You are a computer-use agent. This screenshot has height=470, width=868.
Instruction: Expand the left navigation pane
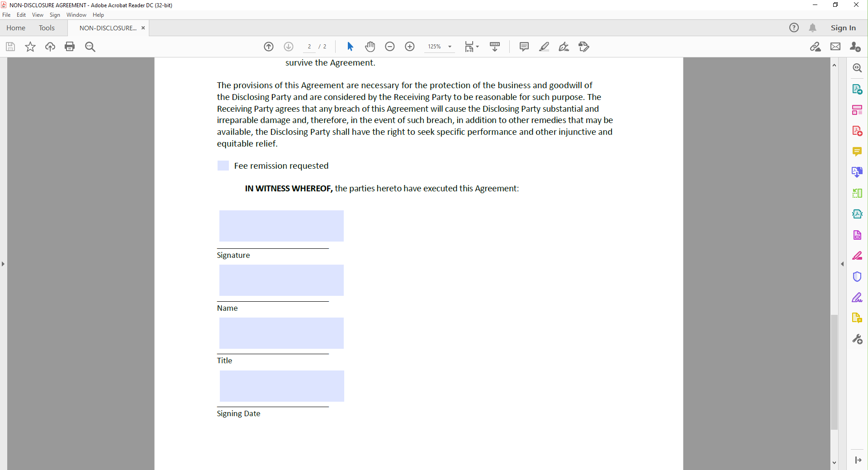point(3,264)
